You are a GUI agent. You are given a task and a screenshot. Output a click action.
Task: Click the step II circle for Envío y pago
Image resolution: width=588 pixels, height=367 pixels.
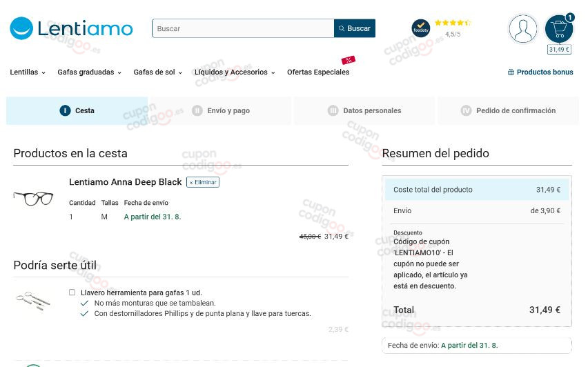197,110
